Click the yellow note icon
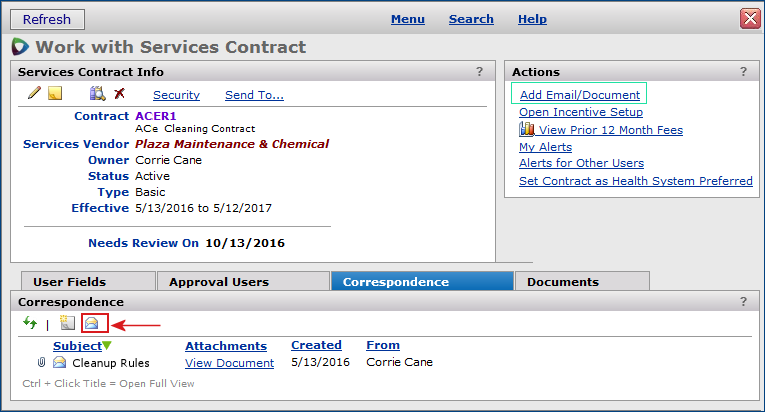765x412 pixels. [x=55, y=94]
